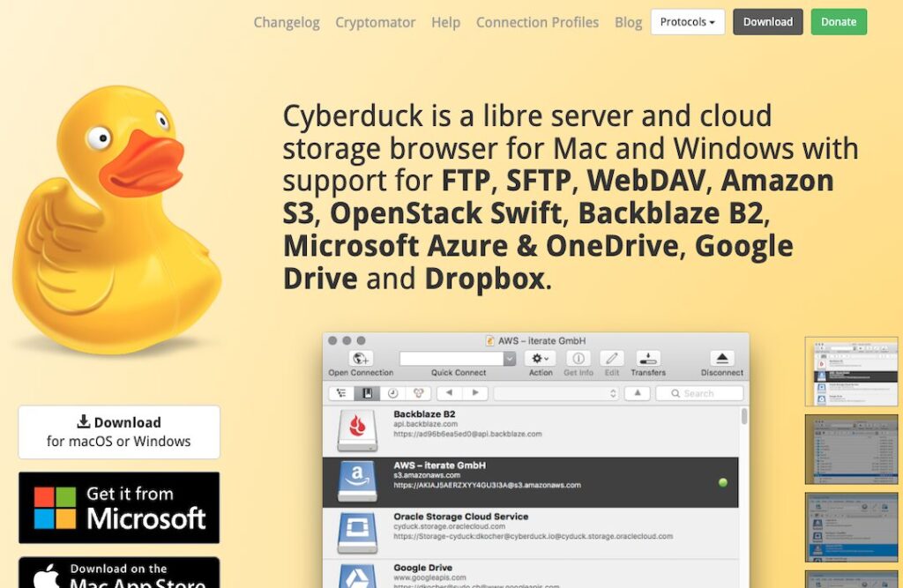Go forward with the right arrow
This screenshot has width=903, height=588.
click(x=475, y=393)
